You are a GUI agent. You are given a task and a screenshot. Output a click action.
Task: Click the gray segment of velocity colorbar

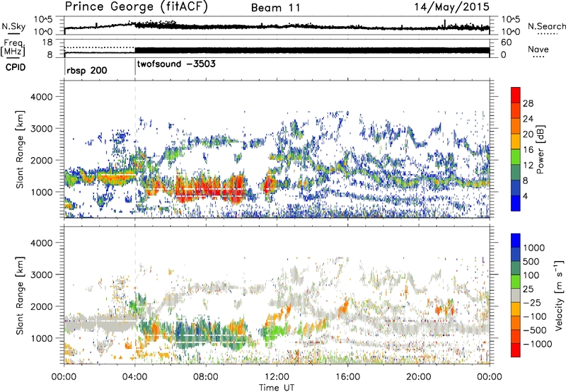516,295
